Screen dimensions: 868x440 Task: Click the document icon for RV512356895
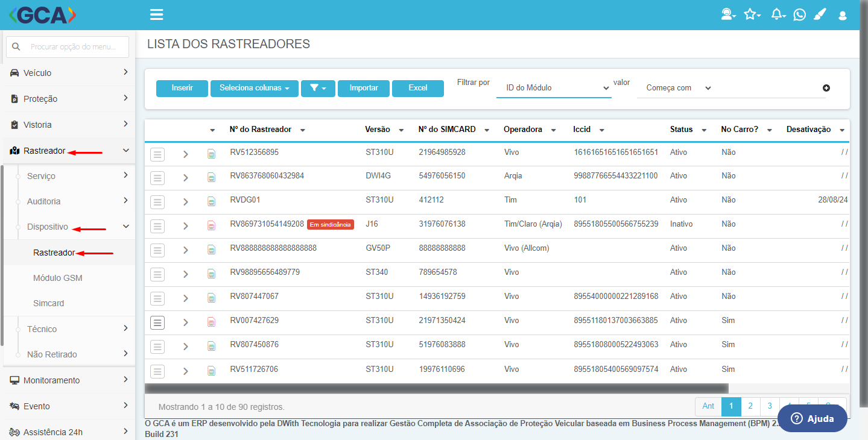point(211,154)
